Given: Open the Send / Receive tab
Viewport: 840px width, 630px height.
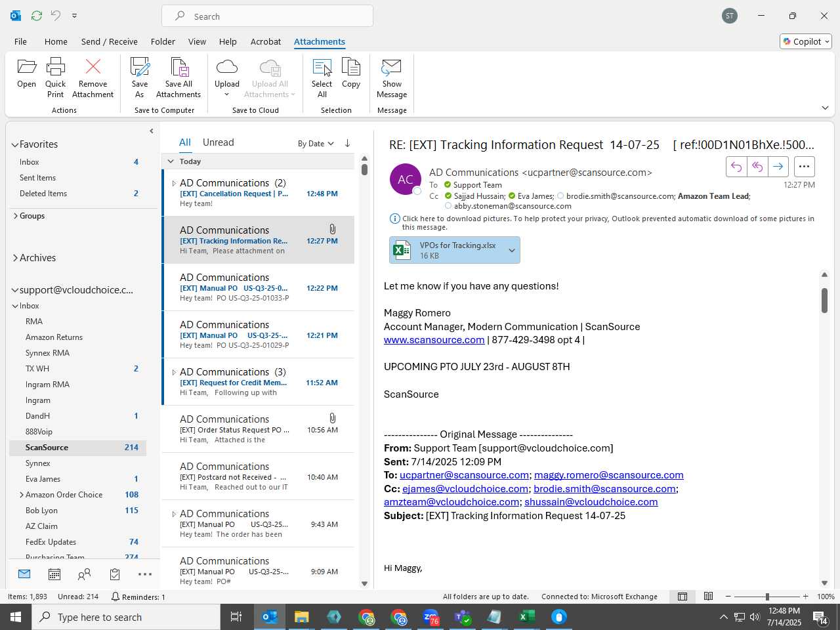Looking at the screenshot, I should tap(110, 41).
